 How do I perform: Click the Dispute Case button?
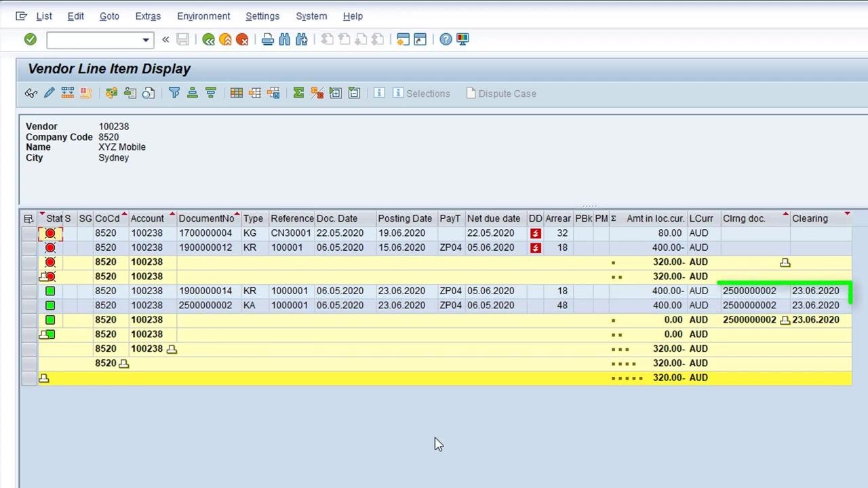pos(501,94)
